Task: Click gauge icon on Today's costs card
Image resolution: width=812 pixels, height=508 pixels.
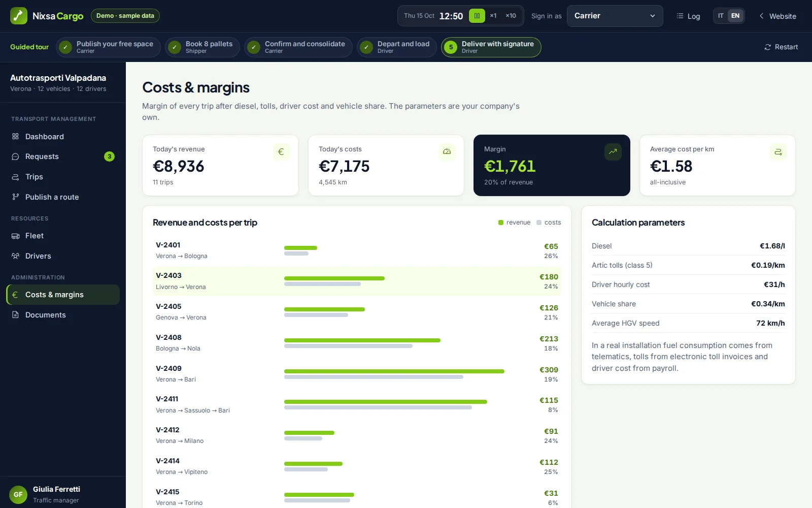Action: coord(447,152)
